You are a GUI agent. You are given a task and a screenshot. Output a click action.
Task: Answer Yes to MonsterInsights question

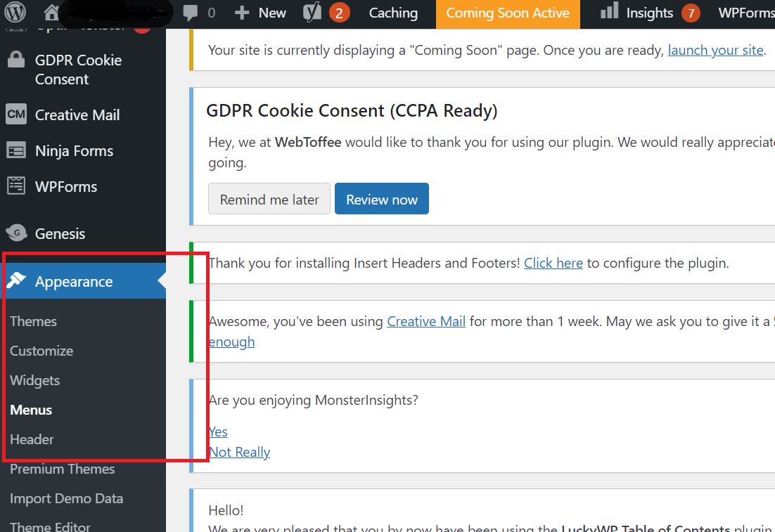218,432
